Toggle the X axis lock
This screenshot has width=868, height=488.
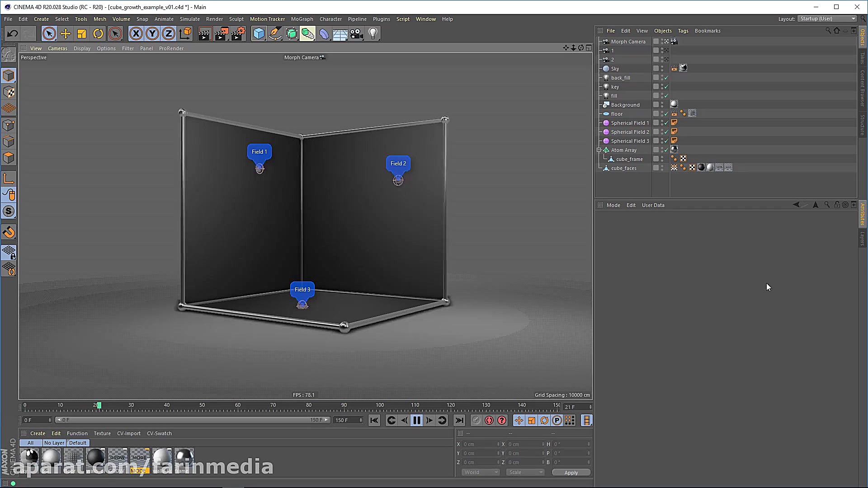click(136, 34)
